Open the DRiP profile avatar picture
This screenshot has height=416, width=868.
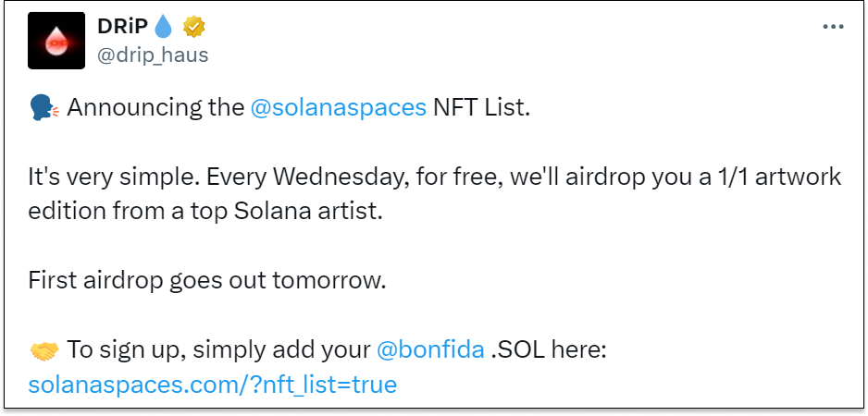tap(56, 41)
